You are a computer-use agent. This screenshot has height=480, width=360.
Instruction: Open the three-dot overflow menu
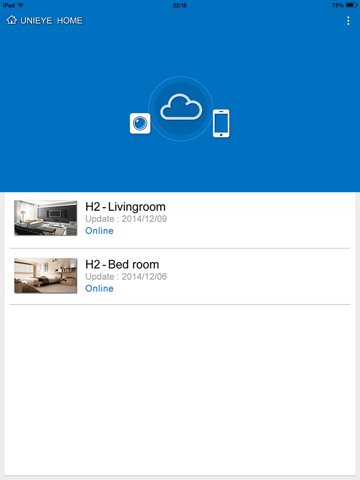click(348, 21)
